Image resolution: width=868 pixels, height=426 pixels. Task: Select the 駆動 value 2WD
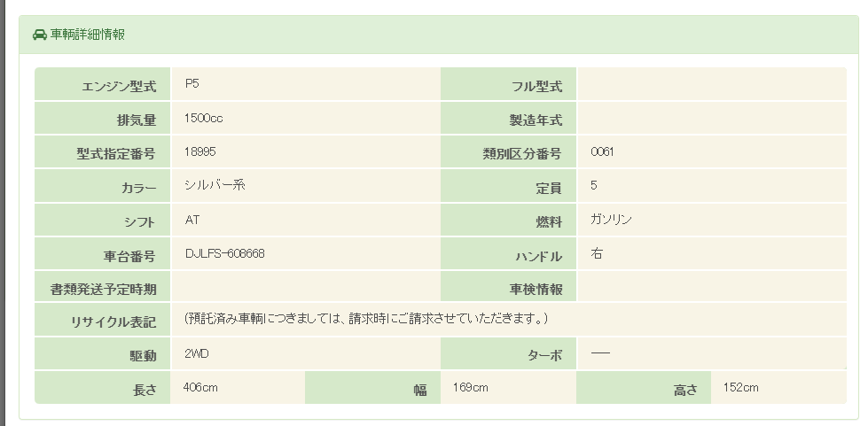pos(197,353)
